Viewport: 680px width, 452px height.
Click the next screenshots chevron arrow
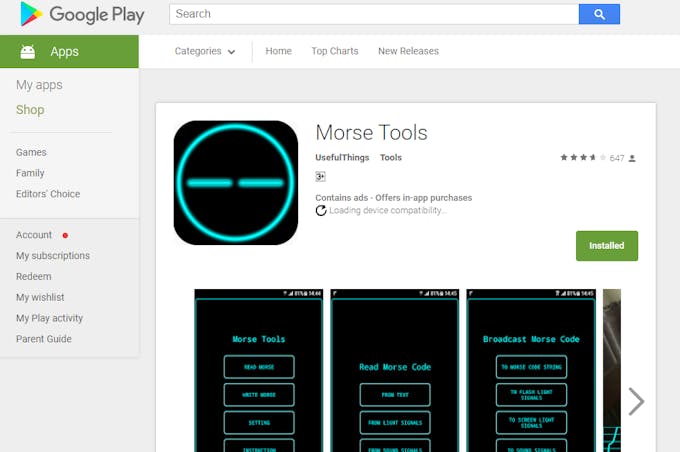coord(636,402)
